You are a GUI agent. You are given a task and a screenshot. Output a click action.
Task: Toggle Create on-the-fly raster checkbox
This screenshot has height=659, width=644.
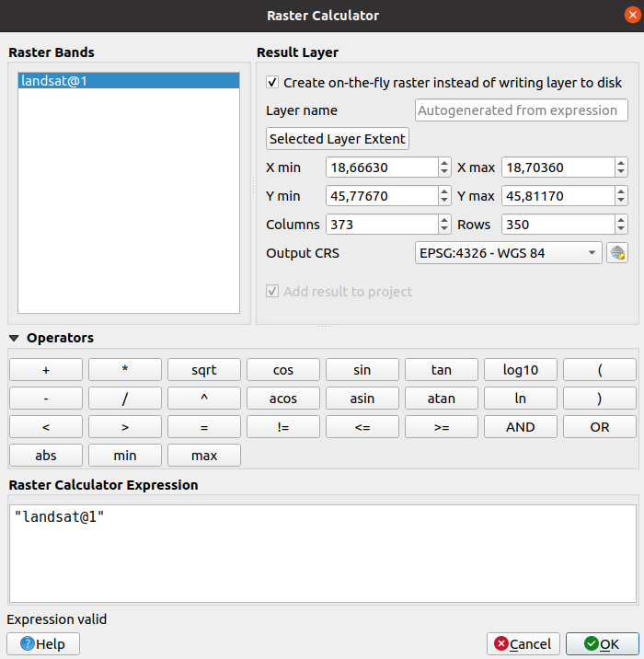(272, 82)
